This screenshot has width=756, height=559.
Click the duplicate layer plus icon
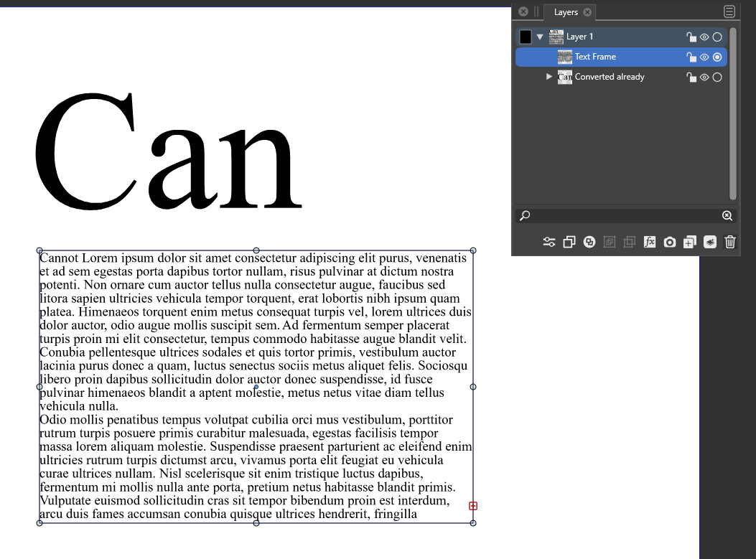pyautogui.click(x=689, y=243)
